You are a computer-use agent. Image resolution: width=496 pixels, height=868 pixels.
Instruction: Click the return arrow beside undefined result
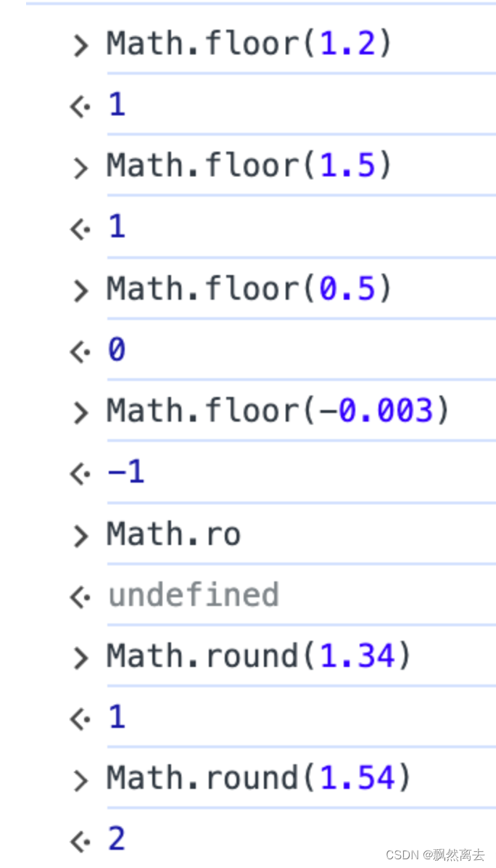(80, 597)
